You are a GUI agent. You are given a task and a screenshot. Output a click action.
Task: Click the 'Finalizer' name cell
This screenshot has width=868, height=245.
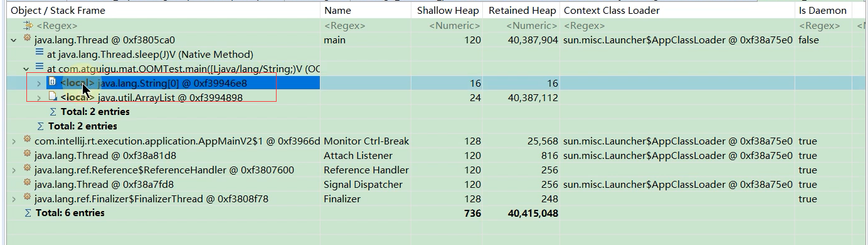click(x=342, y=199)
